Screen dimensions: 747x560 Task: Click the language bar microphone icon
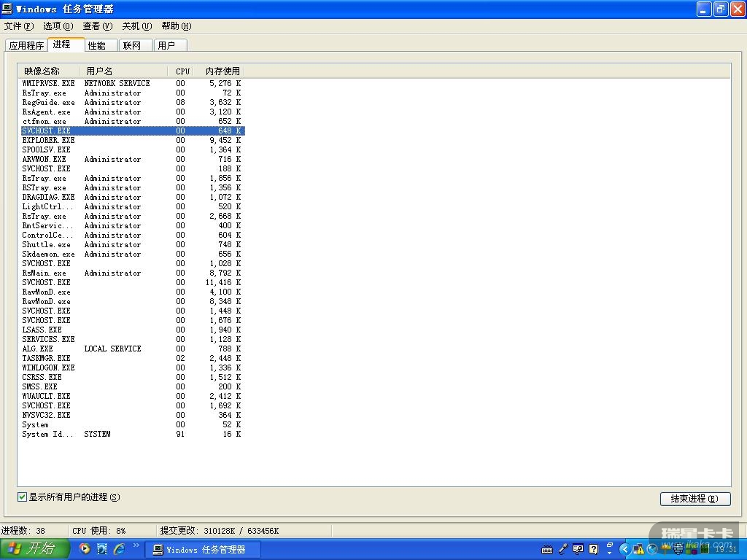tap(563, 549)
